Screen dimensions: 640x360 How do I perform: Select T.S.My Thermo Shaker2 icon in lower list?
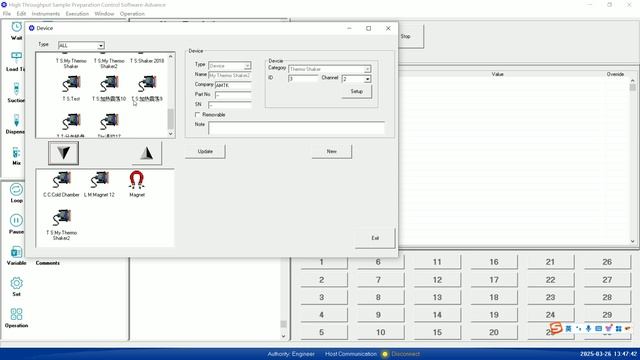click(x=61, y=218)
